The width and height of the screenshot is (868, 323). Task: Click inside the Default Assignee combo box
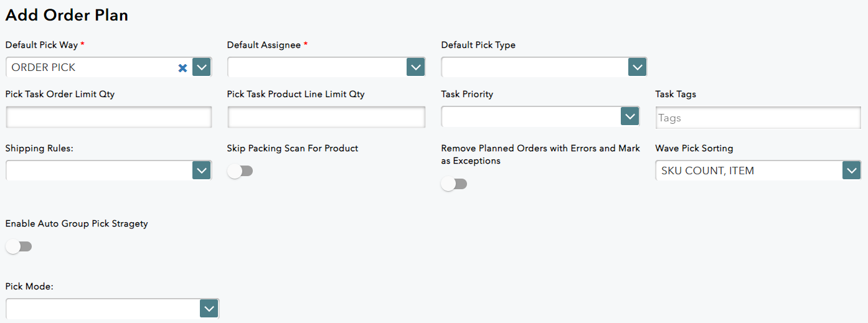point(316,67)
